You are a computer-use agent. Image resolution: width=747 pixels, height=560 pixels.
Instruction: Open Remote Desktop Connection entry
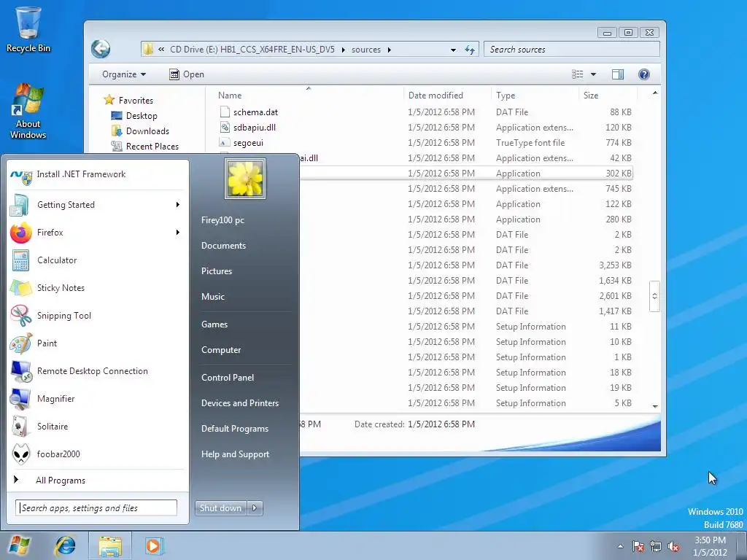tap(97, 371)
